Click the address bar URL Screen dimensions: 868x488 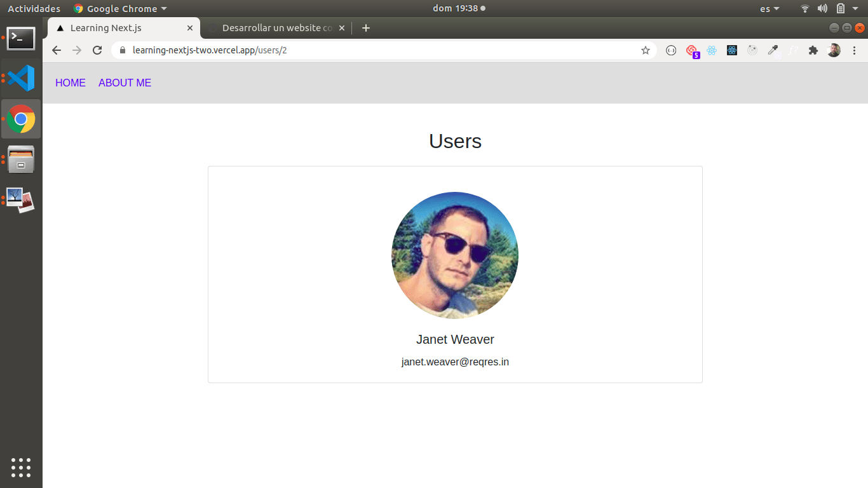(210, 50)
